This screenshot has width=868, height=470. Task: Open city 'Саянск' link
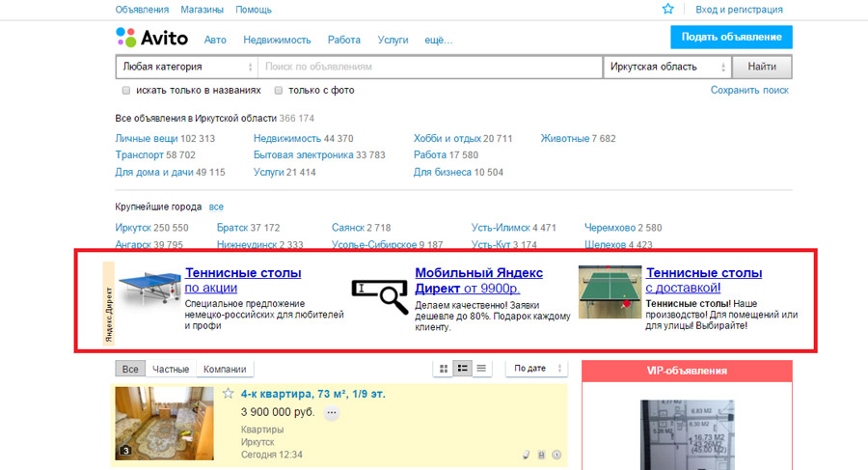[348, 228]
